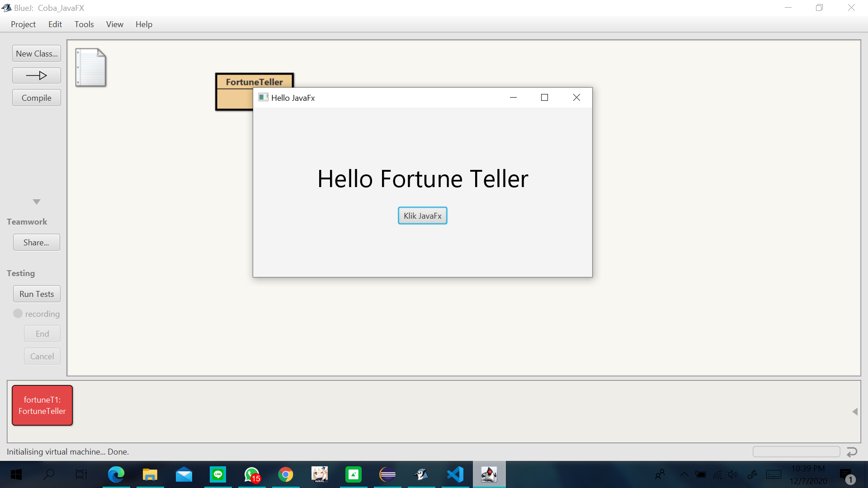Open the Tools menu
This screenshot has height=488, width=868.
pos(84,24)
